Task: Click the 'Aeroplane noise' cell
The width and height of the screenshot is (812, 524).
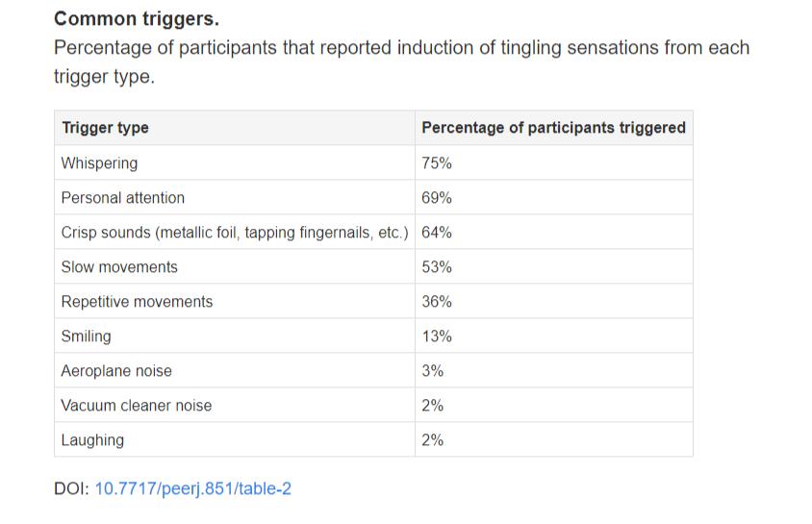Action: point(116,371)
